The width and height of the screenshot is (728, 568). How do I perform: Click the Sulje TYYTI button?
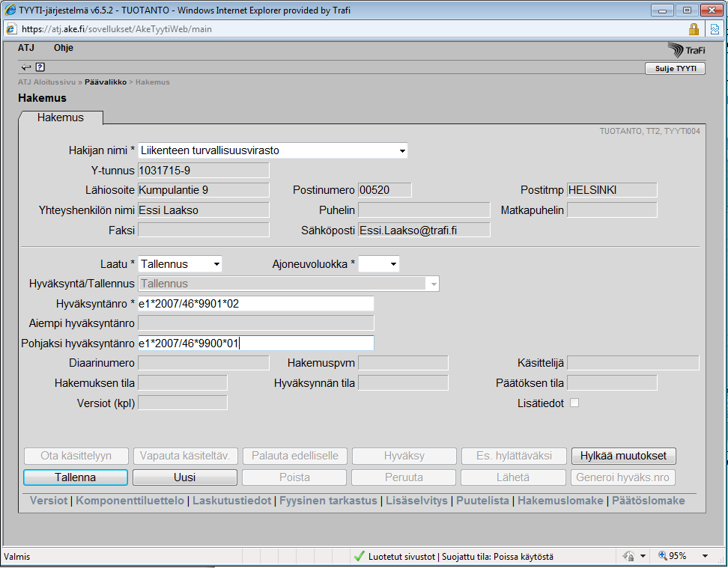[675, 68]
